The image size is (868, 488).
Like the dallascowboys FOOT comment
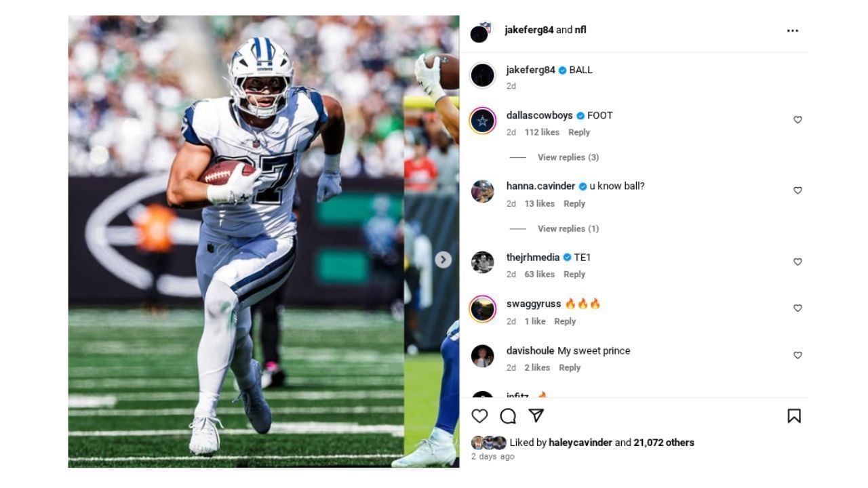(797, 120)
